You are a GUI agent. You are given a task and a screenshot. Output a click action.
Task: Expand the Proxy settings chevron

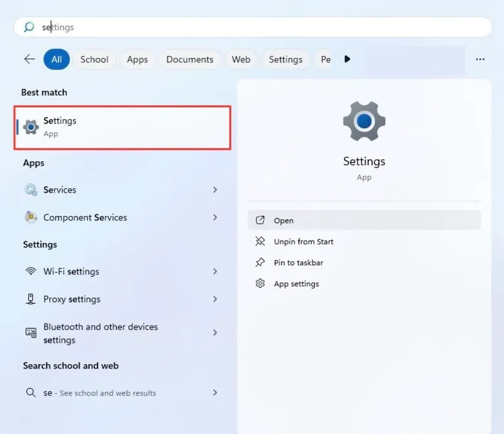pos(215,299)
